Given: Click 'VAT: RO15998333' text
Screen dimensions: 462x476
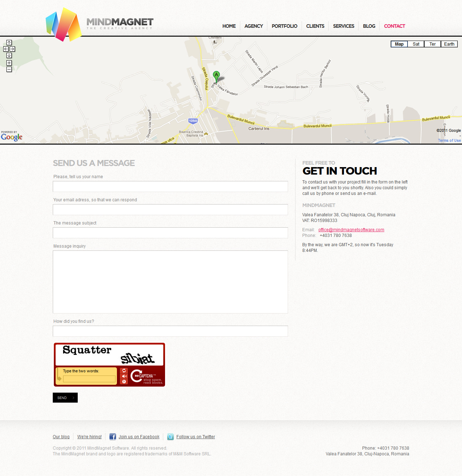Looking at the screenshot, I should tap(320, 221).
